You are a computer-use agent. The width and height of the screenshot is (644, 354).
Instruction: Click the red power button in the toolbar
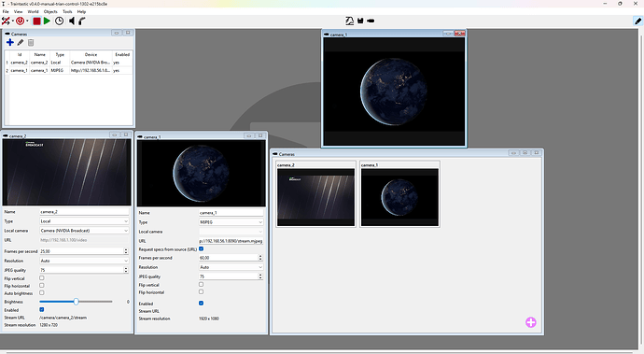20,21
